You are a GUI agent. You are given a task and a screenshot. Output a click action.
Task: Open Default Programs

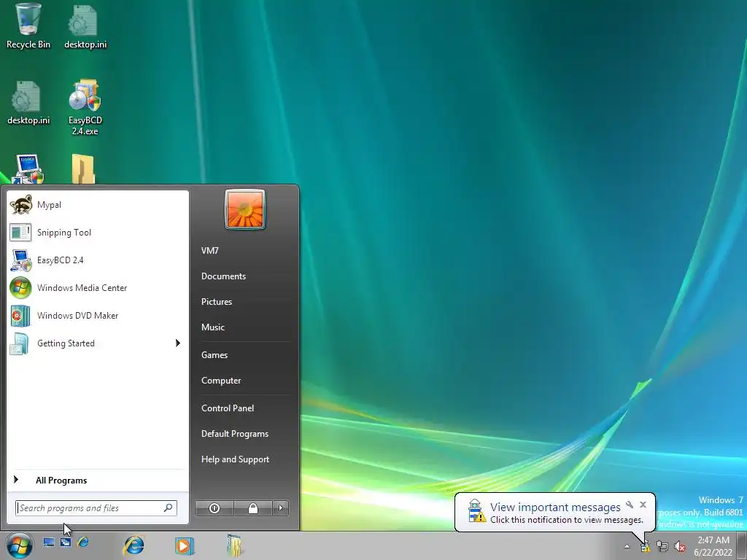point(235,434)
